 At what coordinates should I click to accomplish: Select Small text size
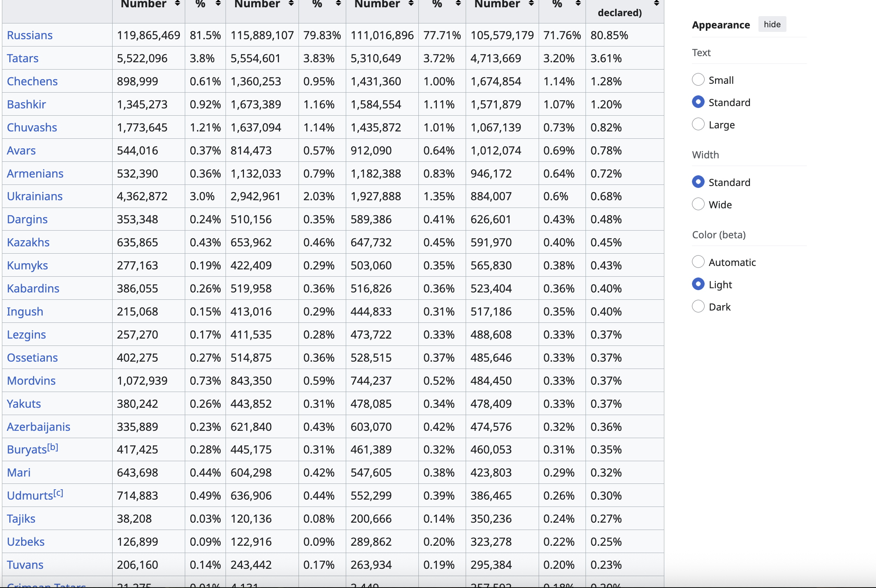[x=698, y=80]
